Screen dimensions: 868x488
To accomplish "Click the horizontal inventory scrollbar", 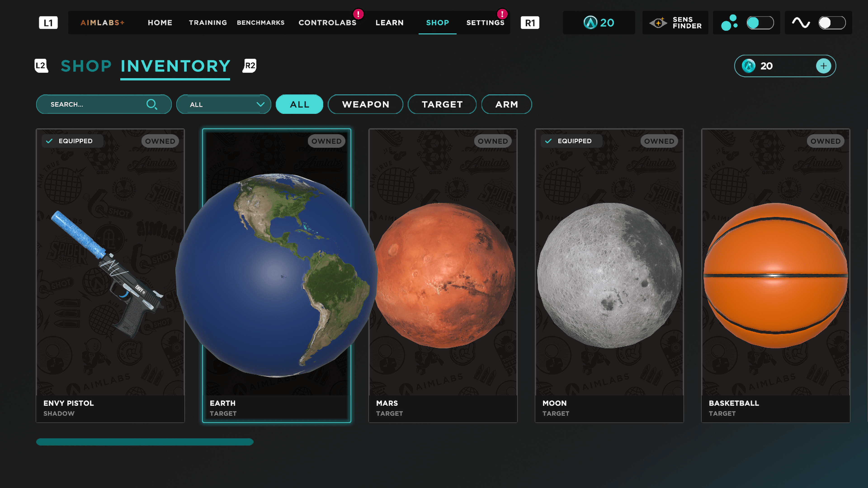I will 145,442.
